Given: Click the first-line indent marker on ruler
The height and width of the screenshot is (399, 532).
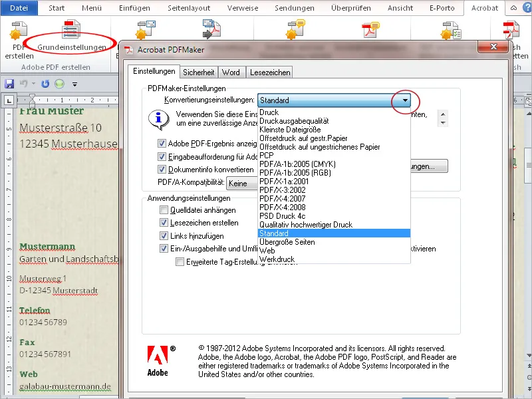Looking at the screenshot, I should (x=32, y=97).
